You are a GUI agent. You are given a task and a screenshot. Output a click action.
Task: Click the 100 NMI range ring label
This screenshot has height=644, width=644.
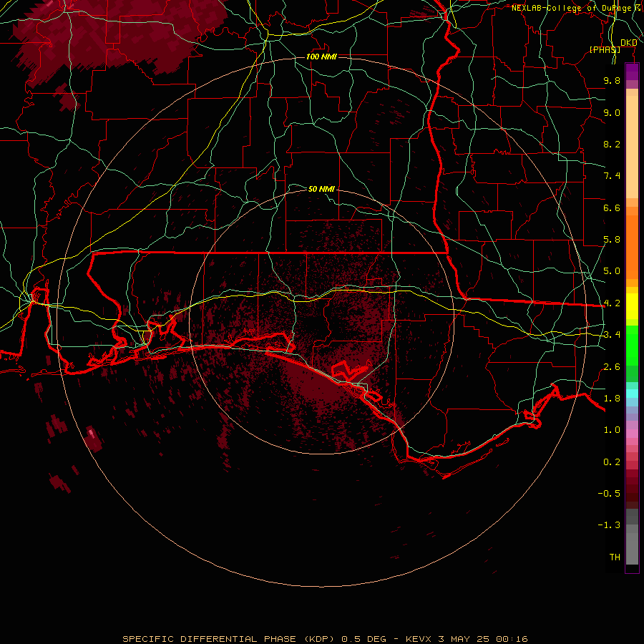click(x=321, y=57)
